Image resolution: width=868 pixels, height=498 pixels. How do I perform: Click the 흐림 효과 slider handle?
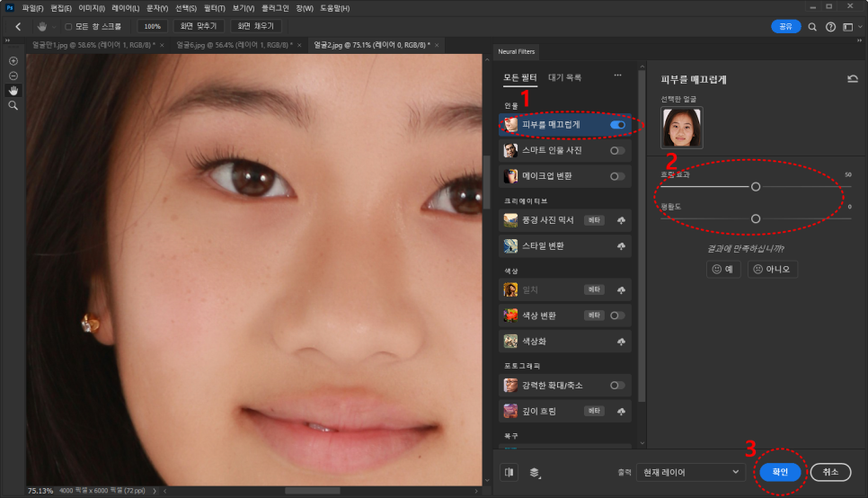tap(756, 187)
